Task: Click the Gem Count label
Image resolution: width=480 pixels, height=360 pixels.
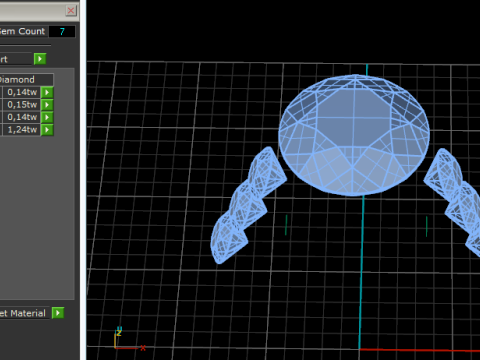Action: pyautogui.click(x=23, y=31)
